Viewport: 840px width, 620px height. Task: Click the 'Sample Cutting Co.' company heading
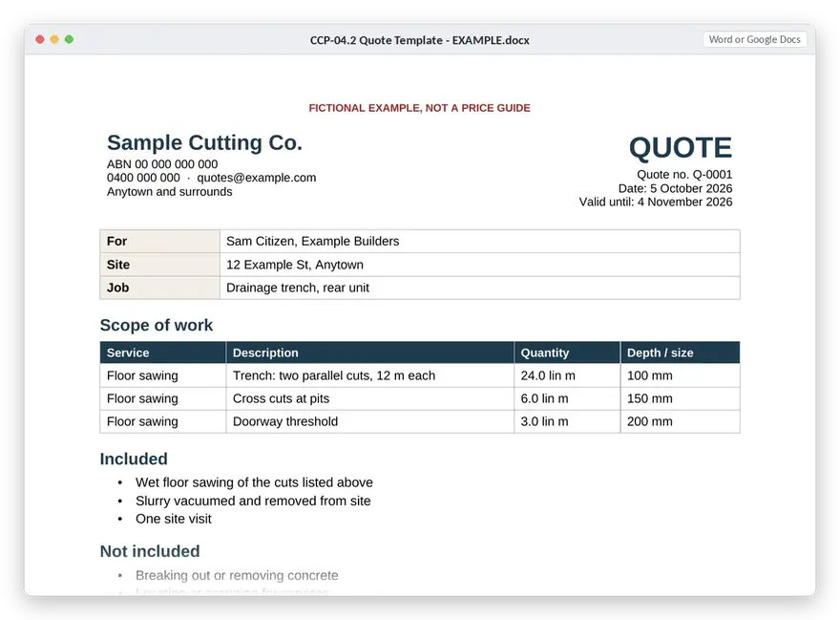[204, 142]
